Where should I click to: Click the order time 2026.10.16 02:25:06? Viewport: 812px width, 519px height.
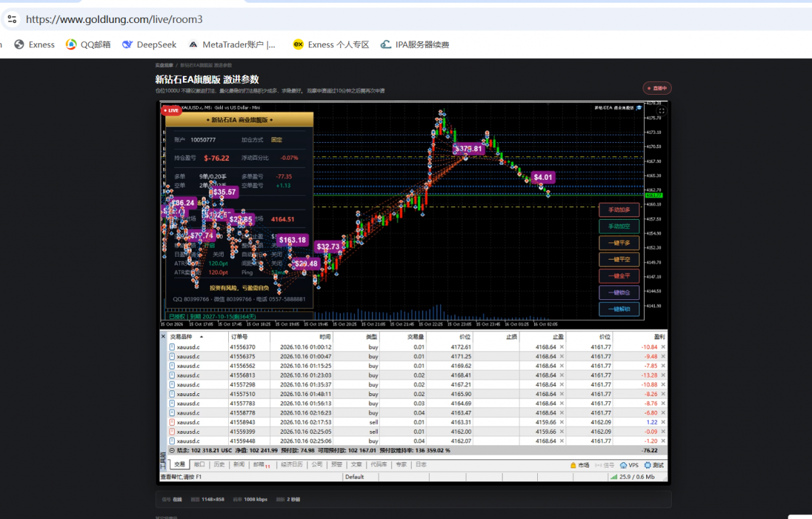tap(305, 441)
